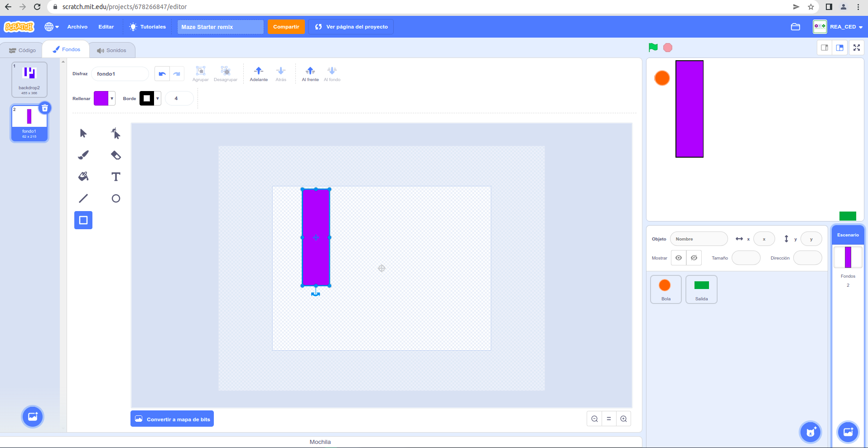868x448 pixels.
Task: Hide sprite using crossed-eye icon
Action: 694,258
